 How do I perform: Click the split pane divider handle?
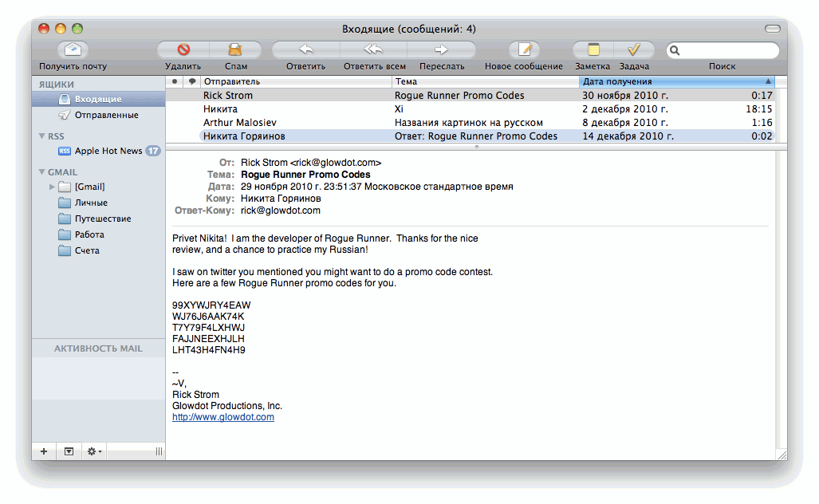(476, 147)
